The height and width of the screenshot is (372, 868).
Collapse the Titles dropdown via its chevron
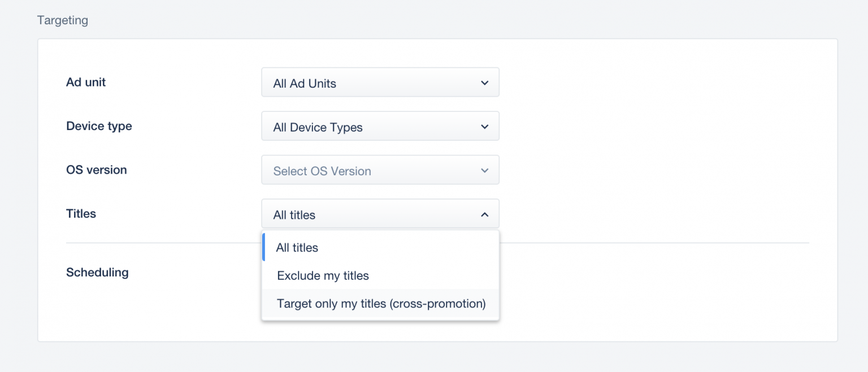click(484, 214)
